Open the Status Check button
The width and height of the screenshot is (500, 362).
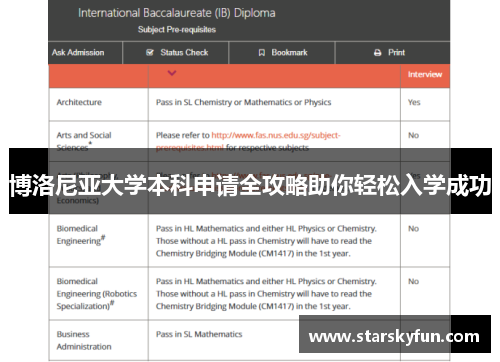pyautogui.click(x=176, y=52)
